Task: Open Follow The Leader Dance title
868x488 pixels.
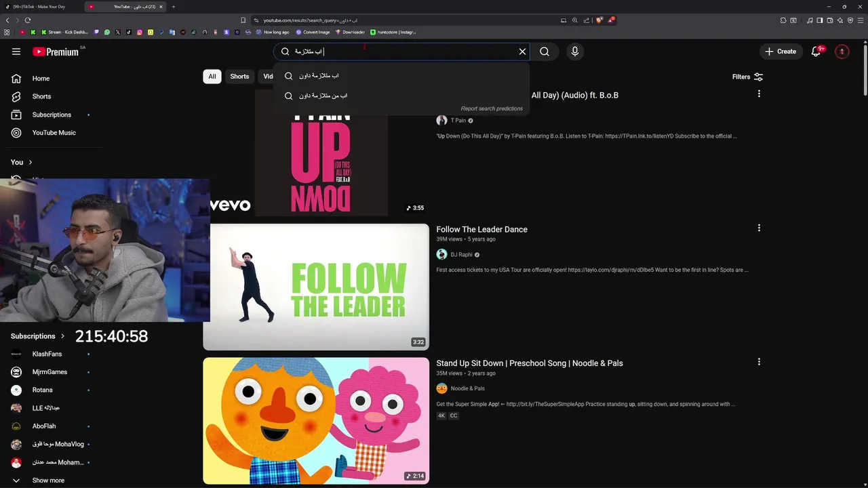Action: tap(481, 230)
